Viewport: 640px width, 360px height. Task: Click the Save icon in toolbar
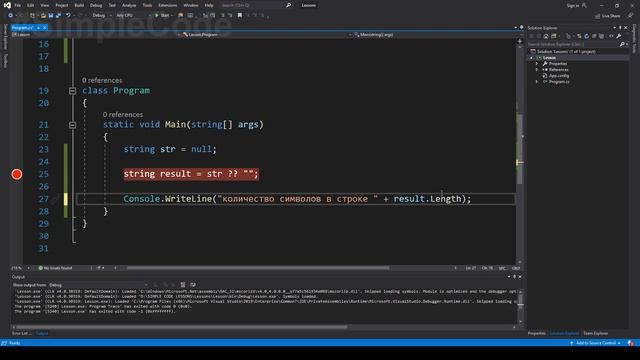pos(51,16)
